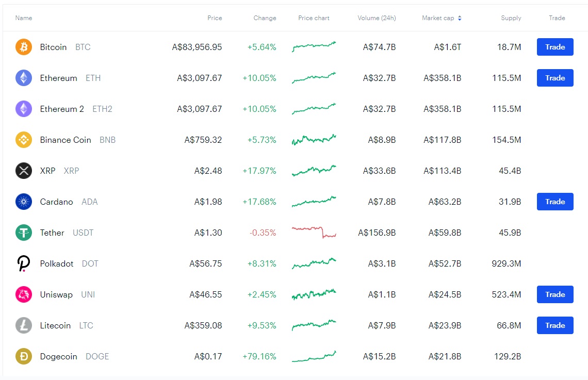Open the Ethereum 2 name link
Viewport: 588px width, 380px height.
[62, 109]
